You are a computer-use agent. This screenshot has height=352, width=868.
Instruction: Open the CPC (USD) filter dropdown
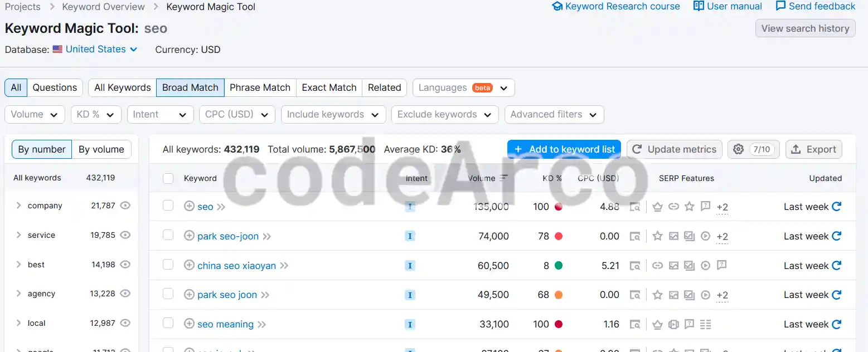237,114
